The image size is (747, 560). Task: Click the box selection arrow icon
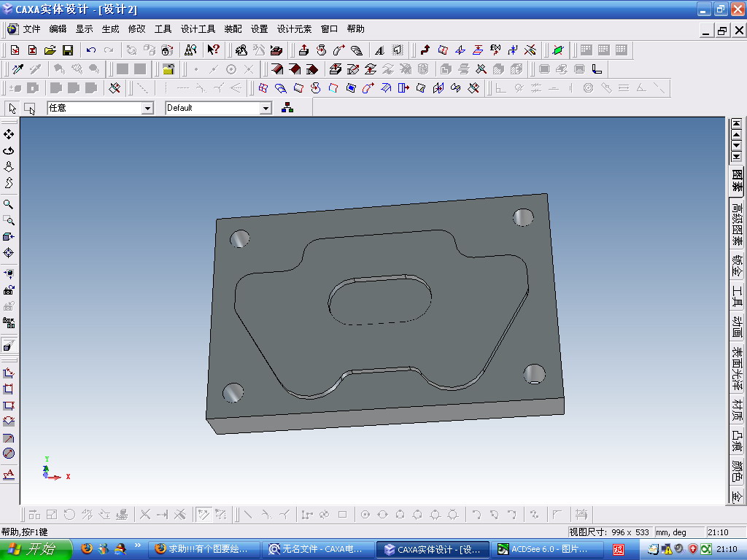(29, 109)
